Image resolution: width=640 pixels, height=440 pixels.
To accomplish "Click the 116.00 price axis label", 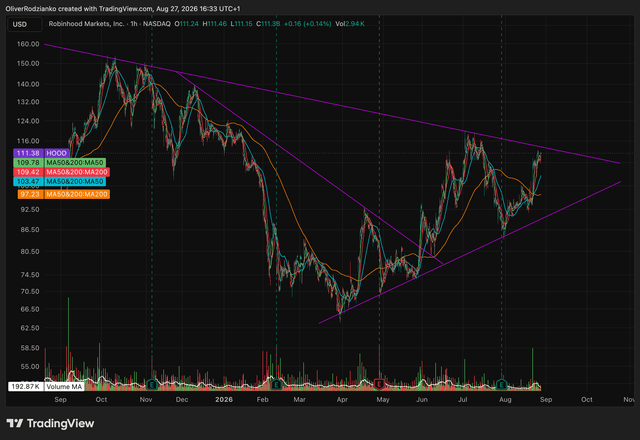I will coord(28,141).
